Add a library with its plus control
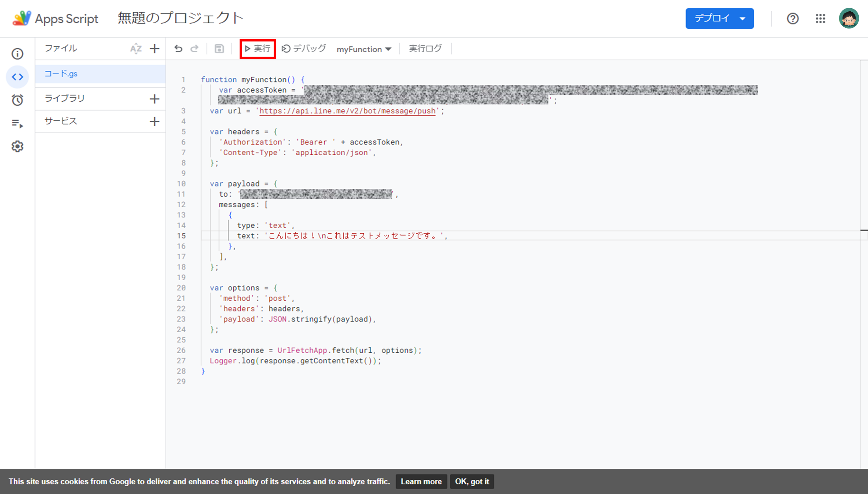Viewport: 868px width, 494px height. pos(155,99)
